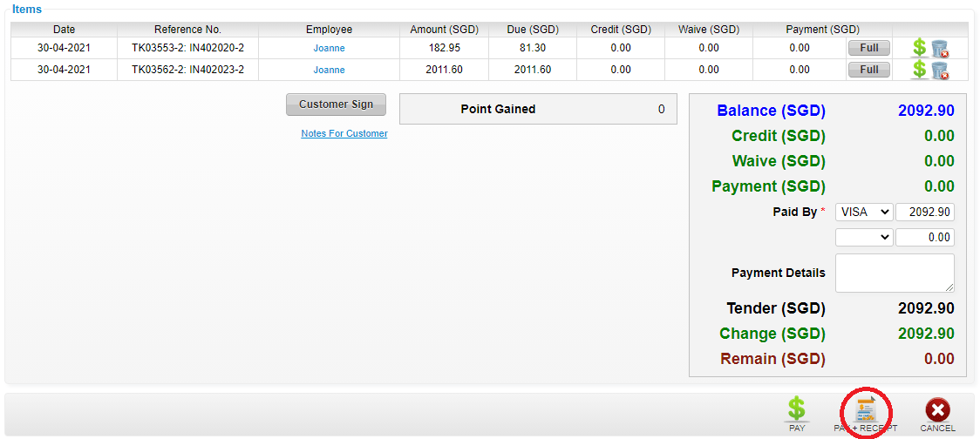Viewport: 980px width, 439px height.
Task: Click employee Joanne link in second row
Action: [x=330, y=70]
